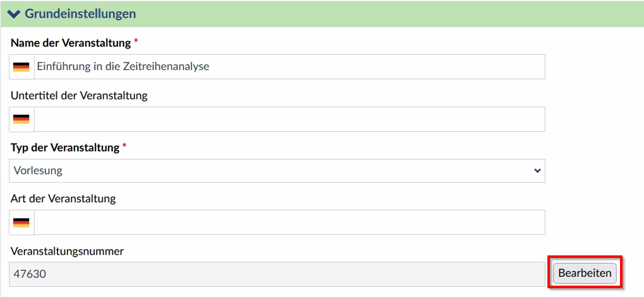Click the Untertitel der Veranstaltung label
The width and height of the screenshot is (644, 297).
point(79,96)
